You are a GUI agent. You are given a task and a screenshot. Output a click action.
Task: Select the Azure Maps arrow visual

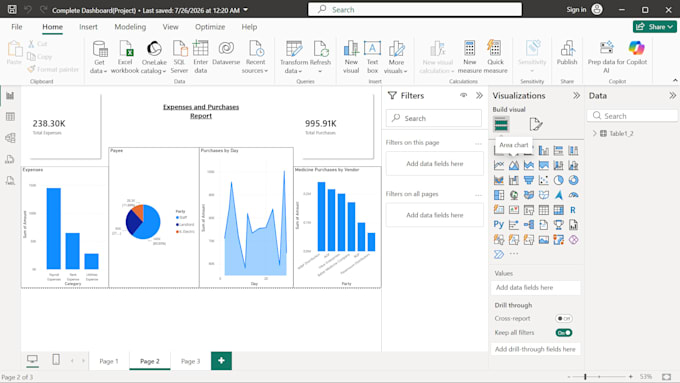559,195
